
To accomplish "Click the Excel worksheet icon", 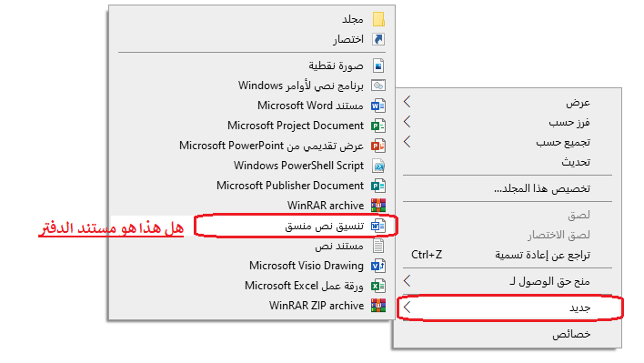I will [378, 286].
